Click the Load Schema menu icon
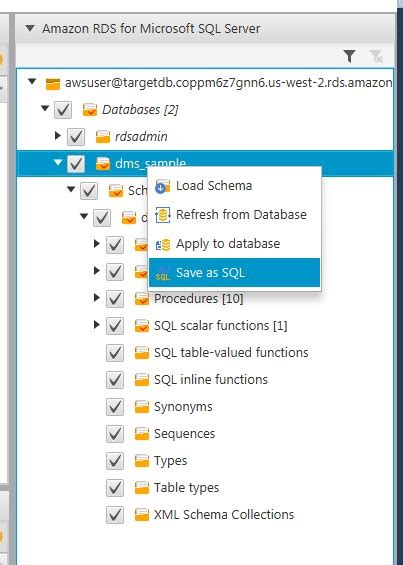 (163, 186)
